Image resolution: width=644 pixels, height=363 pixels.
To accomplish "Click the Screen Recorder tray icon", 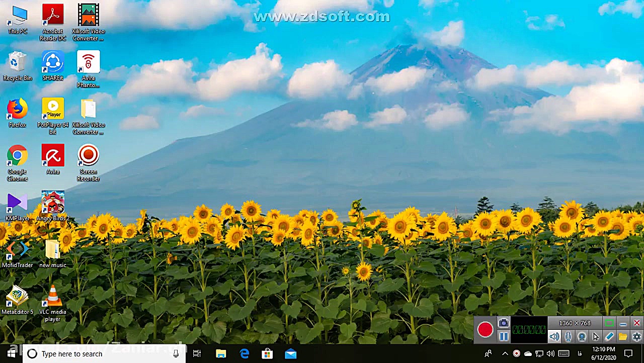I will pos(516,354).
